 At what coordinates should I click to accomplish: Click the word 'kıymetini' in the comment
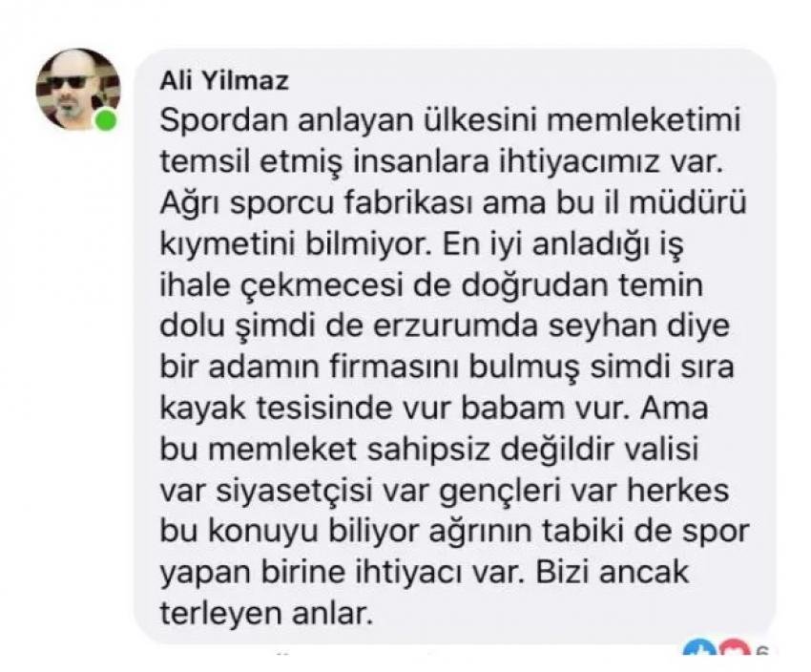point(229,246)
